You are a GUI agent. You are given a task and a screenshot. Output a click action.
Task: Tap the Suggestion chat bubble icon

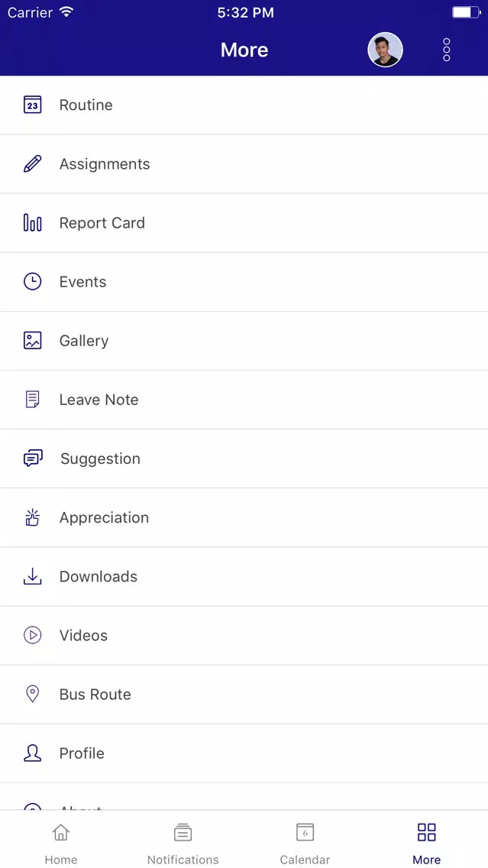click(x=32, y=458)
